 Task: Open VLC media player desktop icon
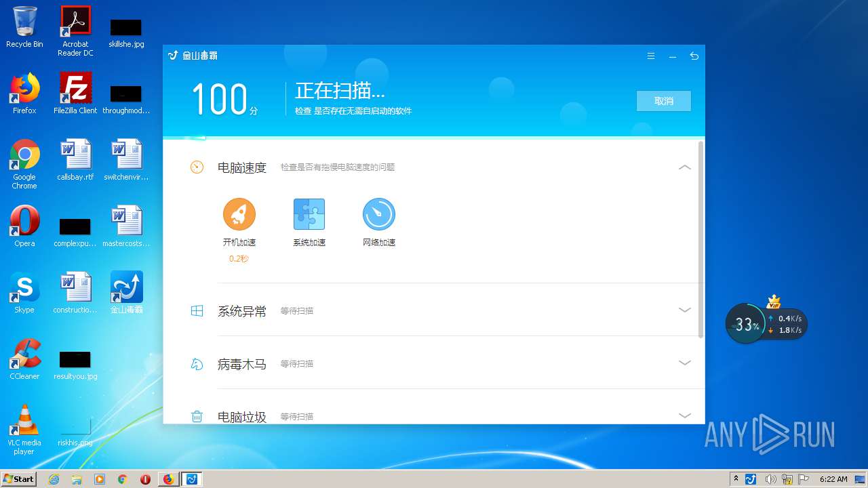coord(24,430)
